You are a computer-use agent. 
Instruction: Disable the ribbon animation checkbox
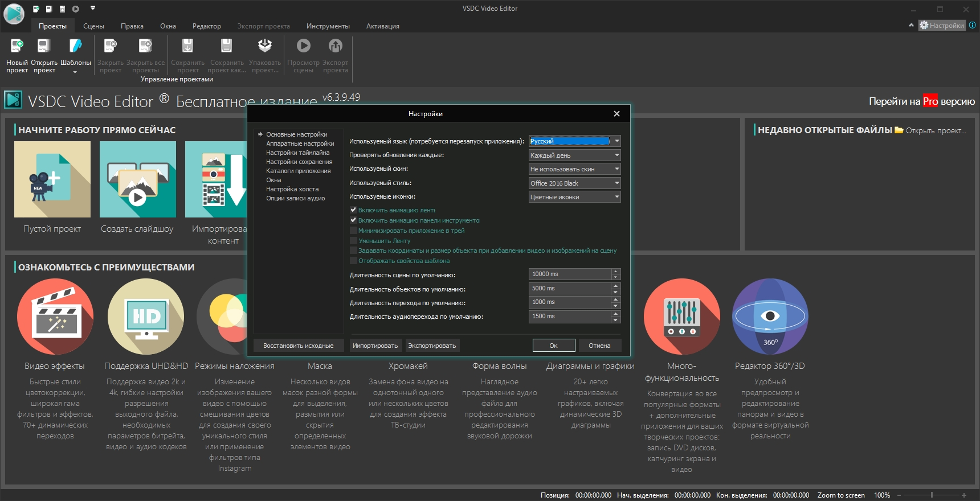(x=353, y=210)
